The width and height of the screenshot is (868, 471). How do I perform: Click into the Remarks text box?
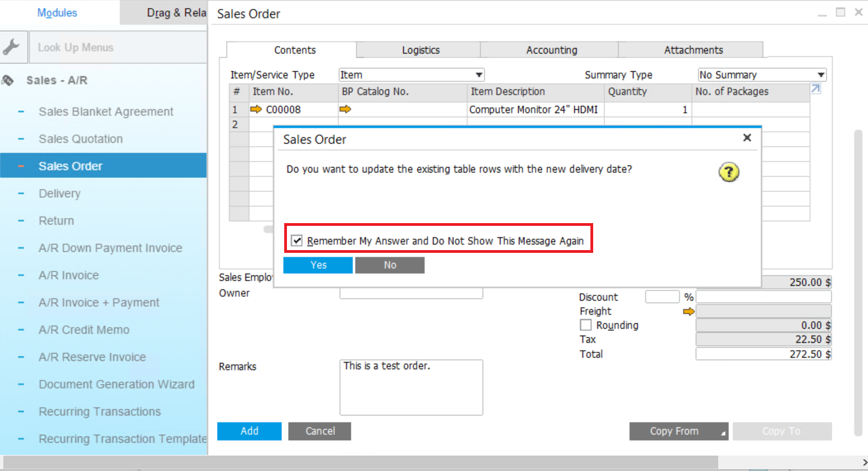411,387
